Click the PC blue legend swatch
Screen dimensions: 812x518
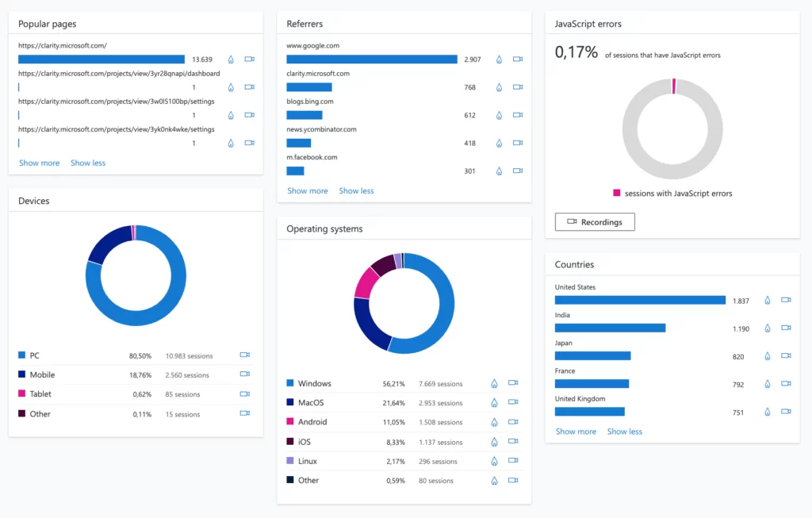pos(22,355)
